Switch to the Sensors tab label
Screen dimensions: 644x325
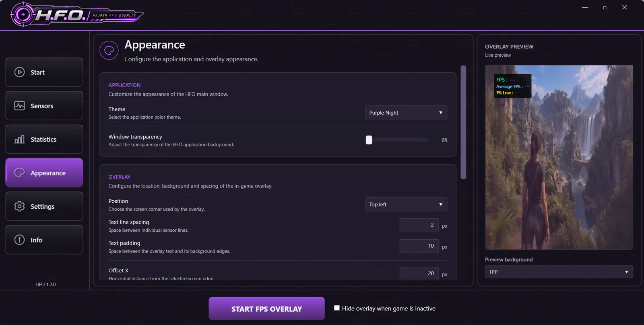[x=42, y=106]
